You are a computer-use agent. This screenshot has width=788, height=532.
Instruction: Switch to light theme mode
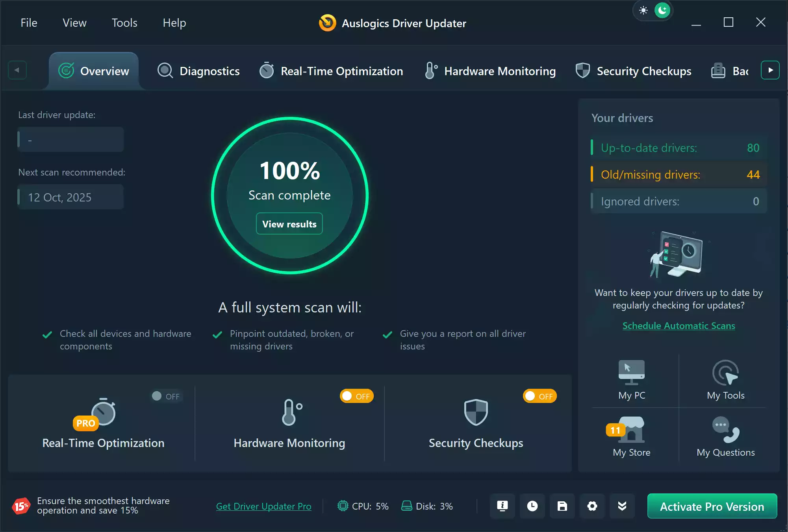tap(643, 11)
